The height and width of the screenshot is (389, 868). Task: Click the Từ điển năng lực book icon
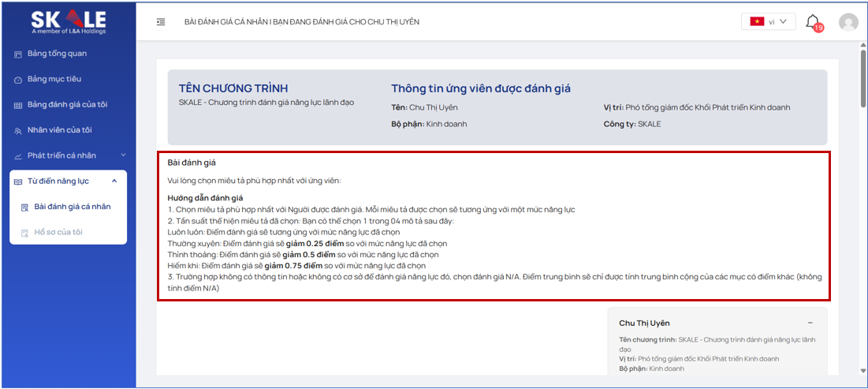[x=18, y=181]
